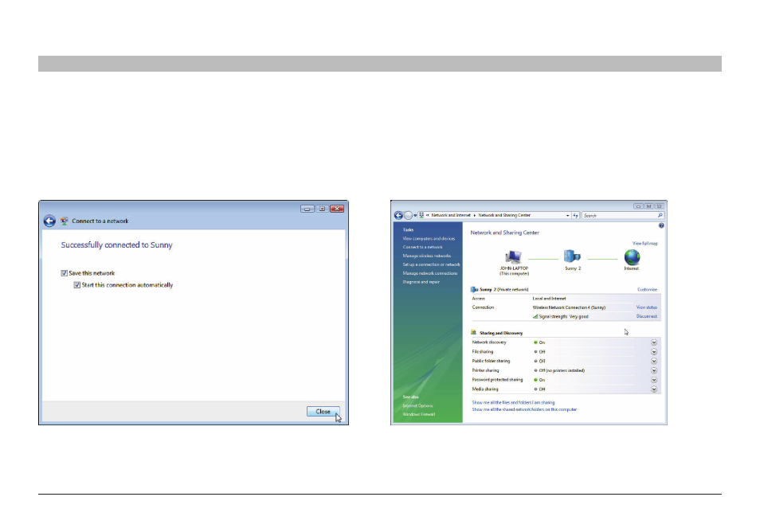This screenshot has width=760, height=532.
Task: Open Windows Firewall under See also
Action: (419, 414)
